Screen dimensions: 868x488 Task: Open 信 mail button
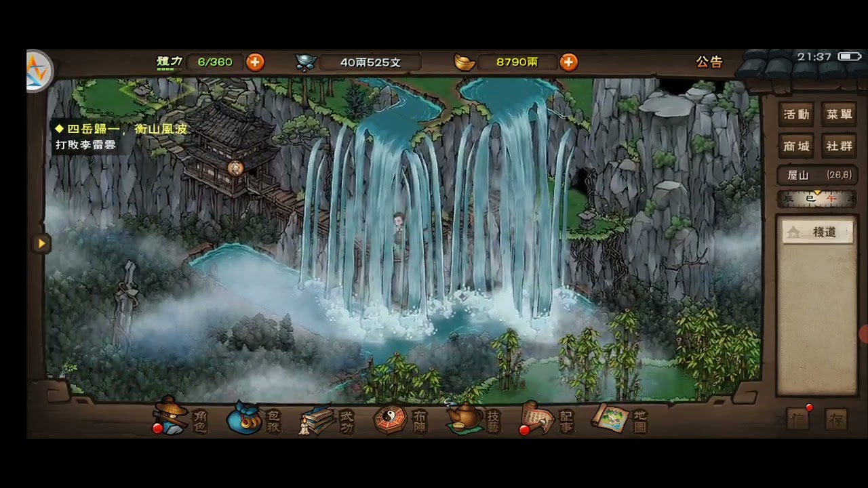tap(800, 419)
